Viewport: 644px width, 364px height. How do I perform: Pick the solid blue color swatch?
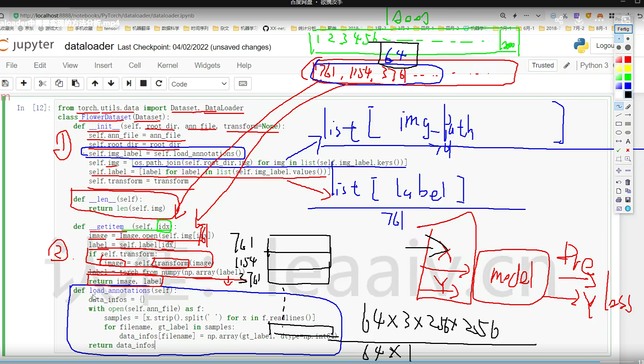pos(628,86)
